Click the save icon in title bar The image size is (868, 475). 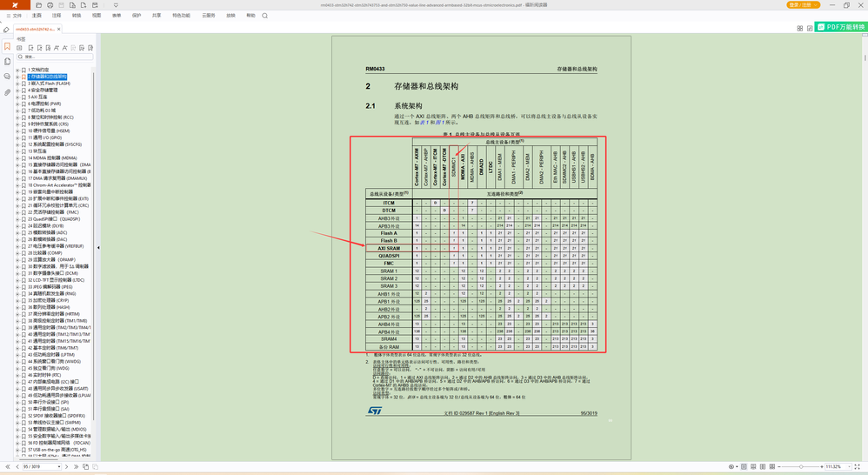pos(62,5)
